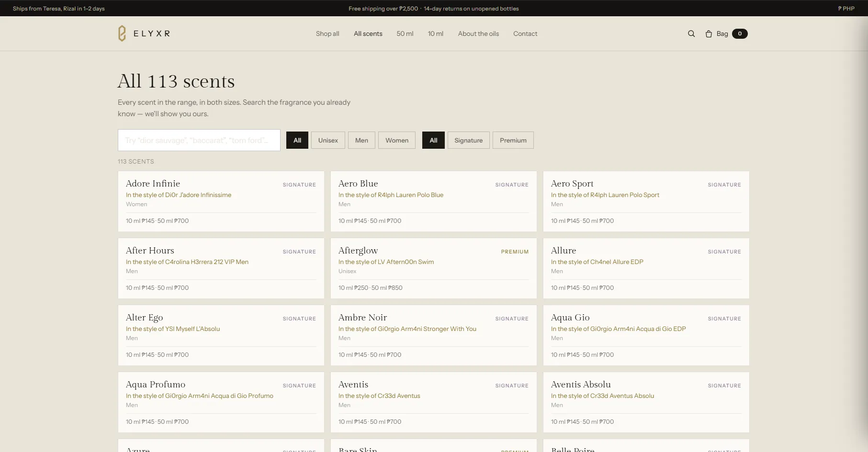Image resolution: width=868 pixels, height=452 pixels.
Task: Open the shopping bag icon
Action: (x=709, y=33)
